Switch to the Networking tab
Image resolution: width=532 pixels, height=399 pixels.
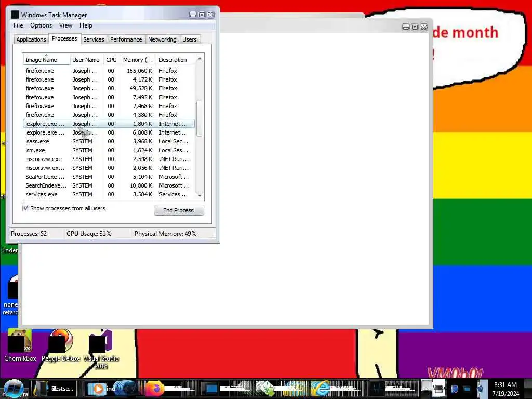point(162,39)
